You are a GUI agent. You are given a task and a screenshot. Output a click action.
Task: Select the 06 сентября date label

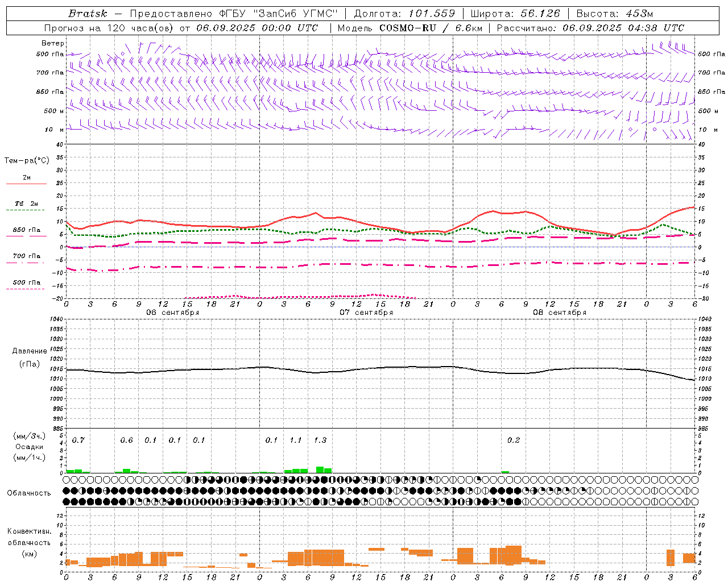(172, 313)
